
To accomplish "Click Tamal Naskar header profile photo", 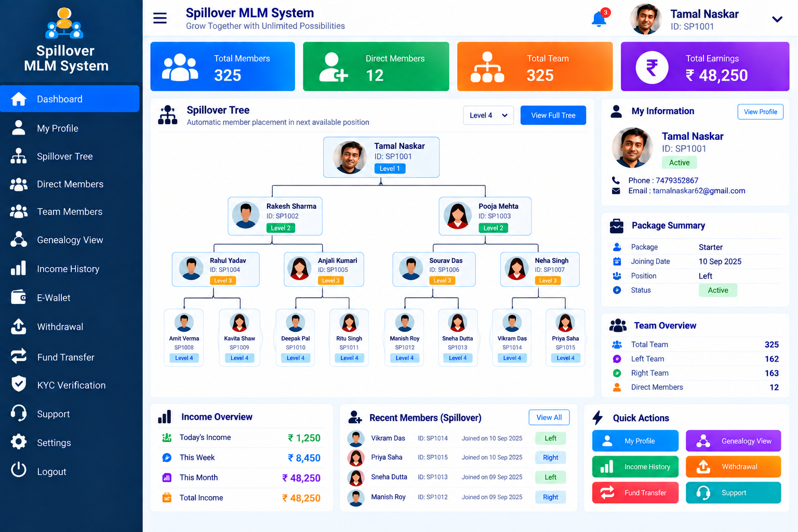I will (646, 19).
